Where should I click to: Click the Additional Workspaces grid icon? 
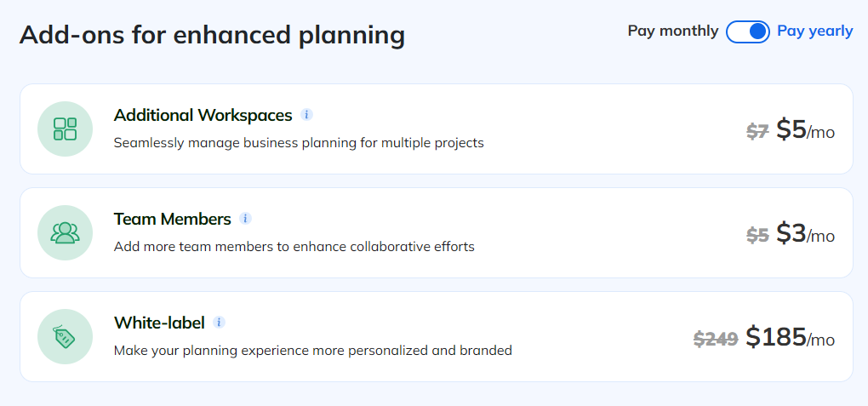(65, 129)
